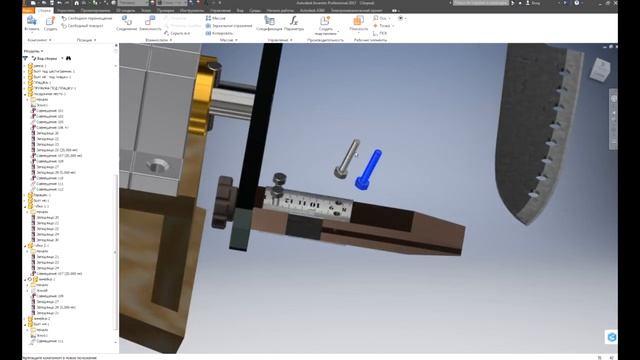Image resolution: width=640 pixels, height=360 pixels.
Task: Open the Точка dropdown arrow
Action: click(x=393, y=26)
